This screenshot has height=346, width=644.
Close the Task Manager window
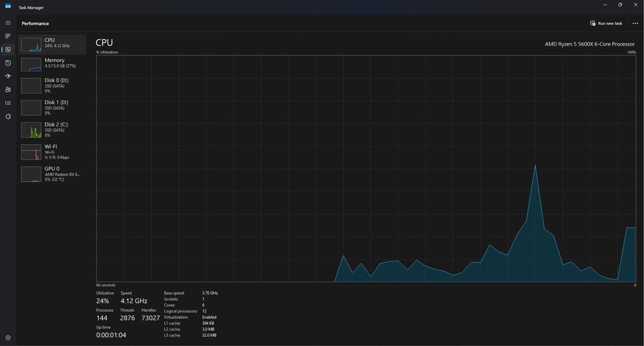pyautogui.click(x=636, y=5)
